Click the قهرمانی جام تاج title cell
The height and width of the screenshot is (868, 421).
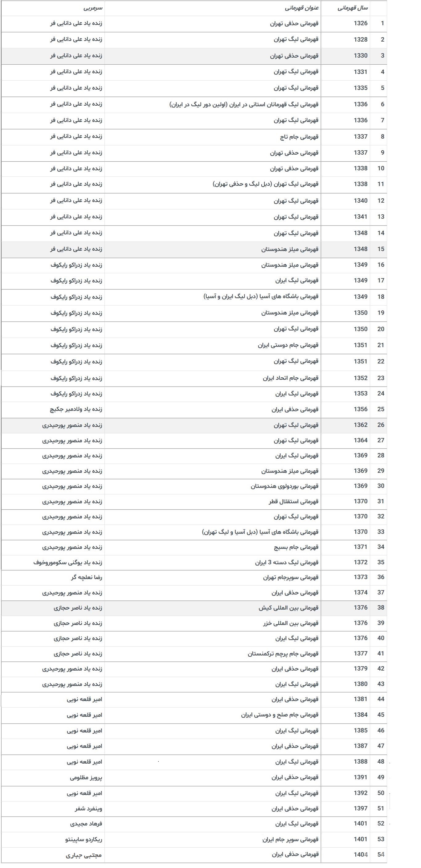[299, 137]
